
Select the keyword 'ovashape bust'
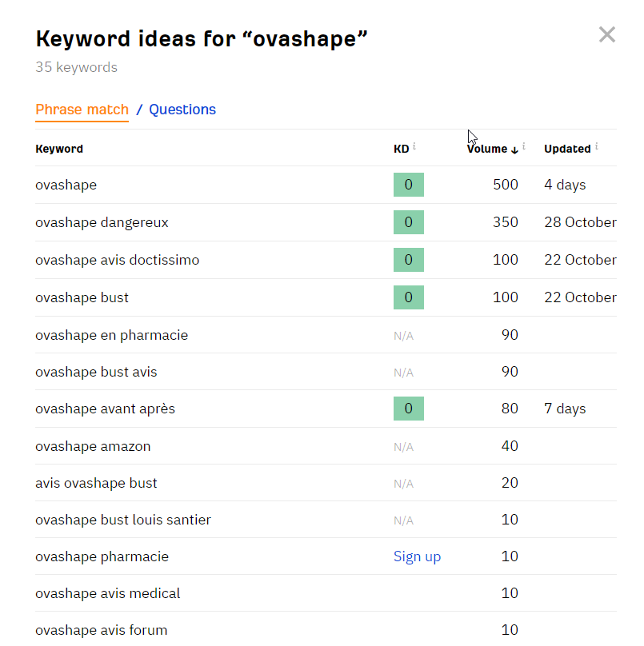click(x=82, y=297)
